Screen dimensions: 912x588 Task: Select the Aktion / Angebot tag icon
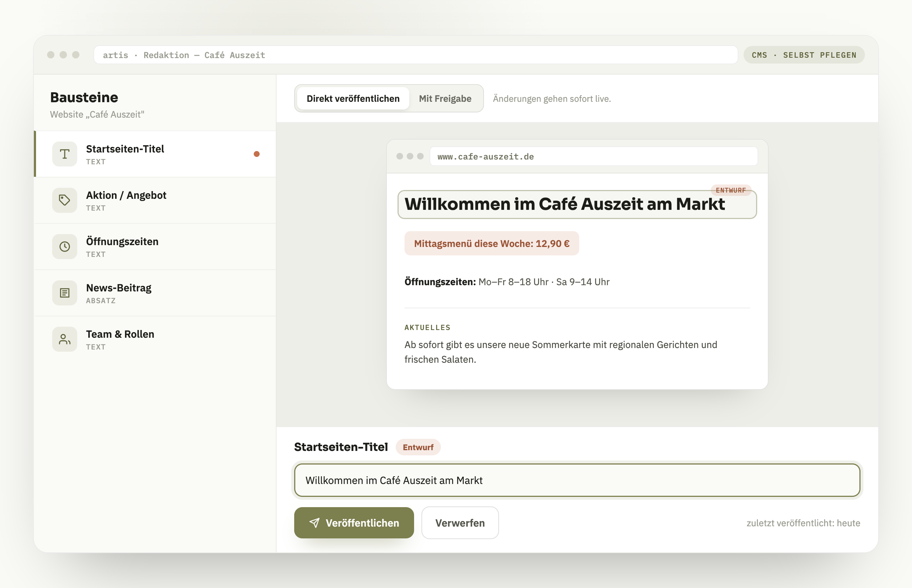pyautogui.click(x=65, y=200)
